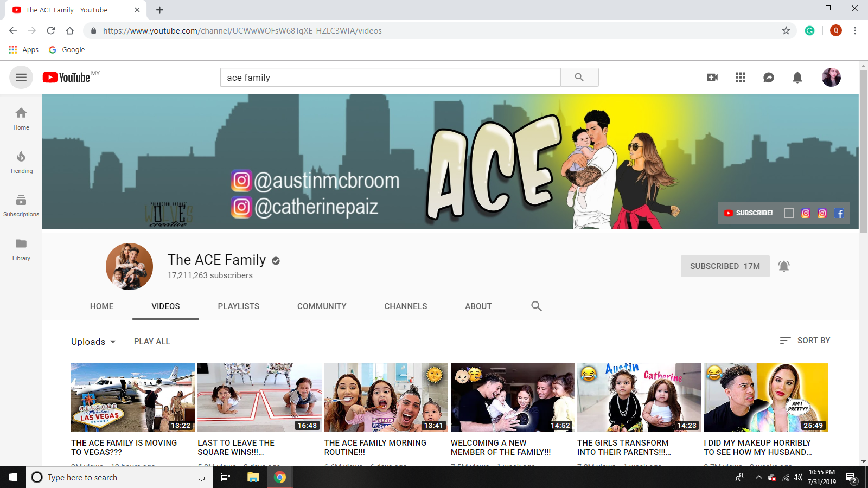Viewport: 868px width, 488px height.
Task: Click title WELCOMING A NEW MEMBER OF THE FAMILY
Action: point(501,447)
